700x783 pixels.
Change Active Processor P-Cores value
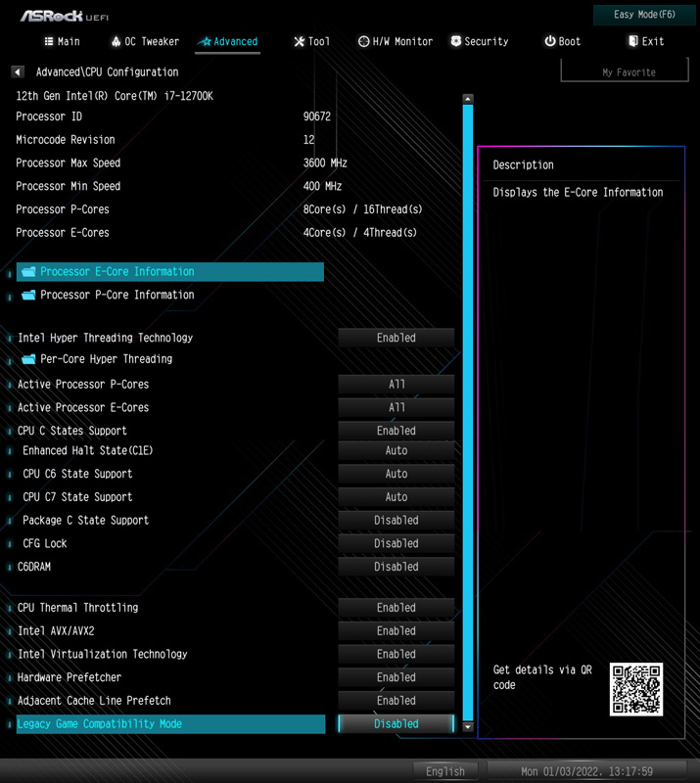click(397, 385)
